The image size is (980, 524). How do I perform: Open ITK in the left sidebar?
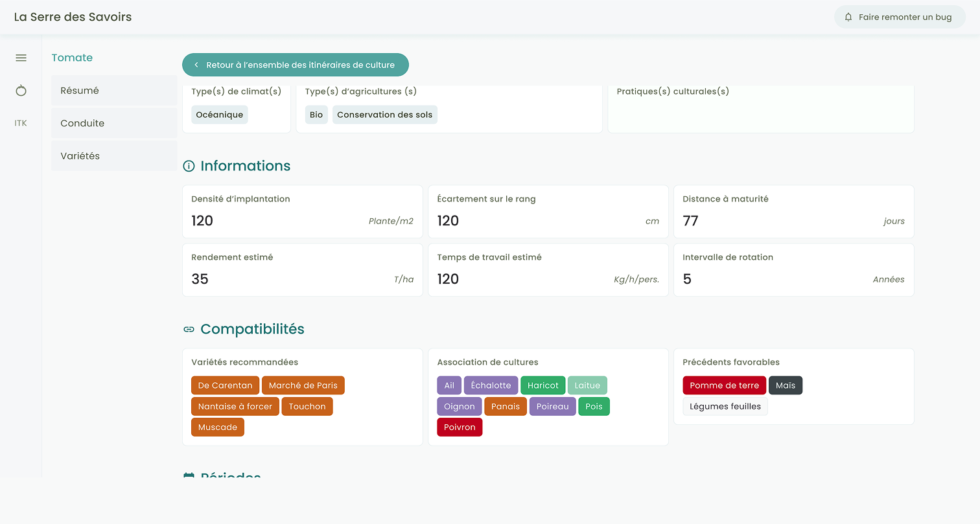[x=21, y=123]
